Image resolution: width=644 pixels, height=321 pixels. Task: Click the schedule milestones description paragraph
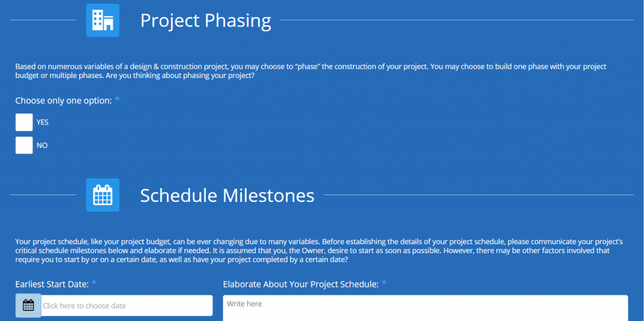coord(314,250)
